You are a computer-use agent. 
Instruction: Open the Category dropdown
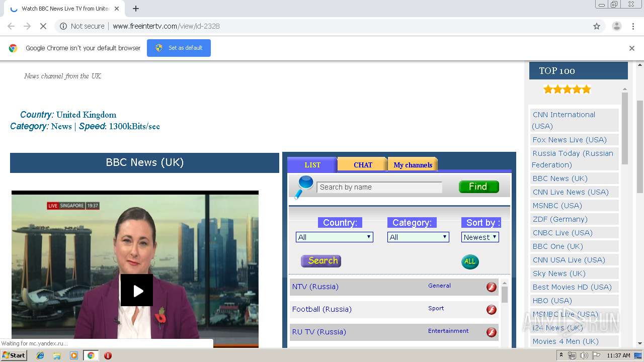(418, 237)
